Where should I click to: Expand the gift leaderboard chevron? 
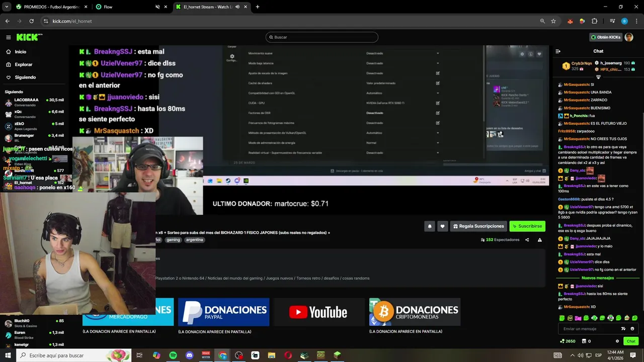point(598,77)
